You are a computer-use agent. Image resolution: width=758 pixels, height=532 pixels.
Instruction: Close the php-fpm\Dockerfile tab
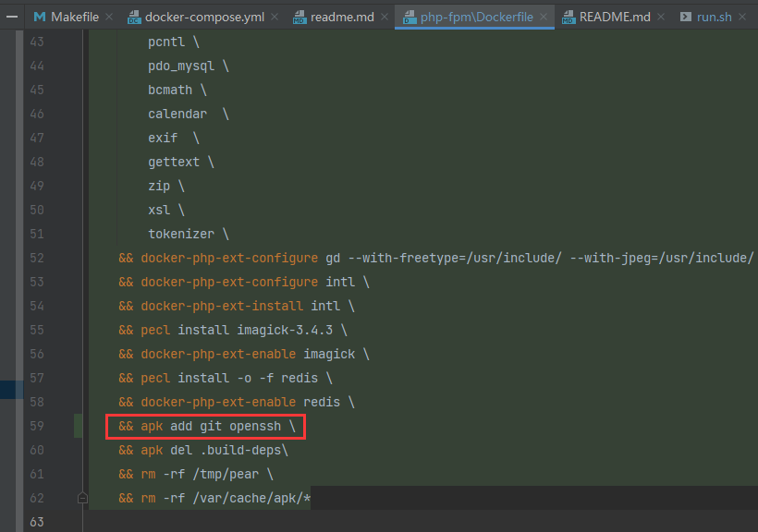(x=543, y=17)
